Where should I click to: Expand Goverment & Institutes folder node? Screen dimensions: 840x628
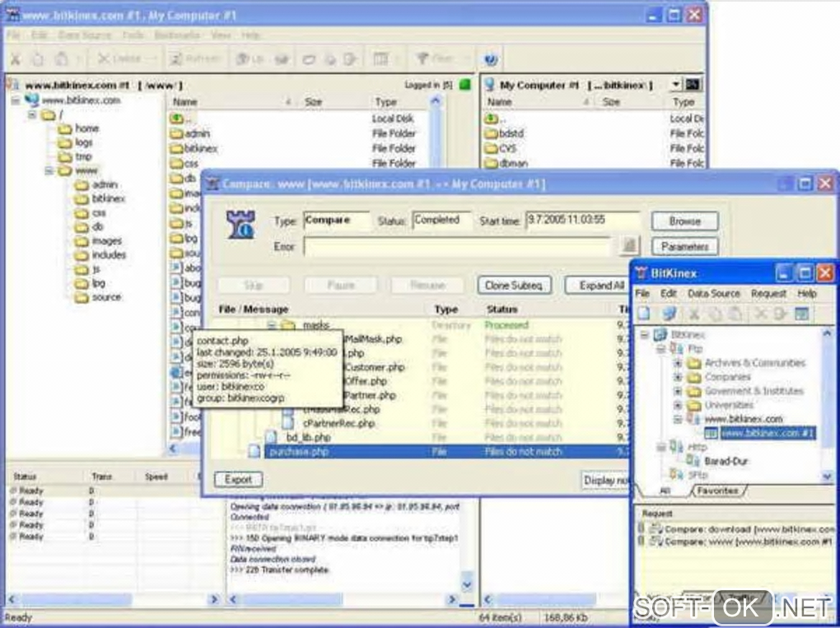pos(678,391)
